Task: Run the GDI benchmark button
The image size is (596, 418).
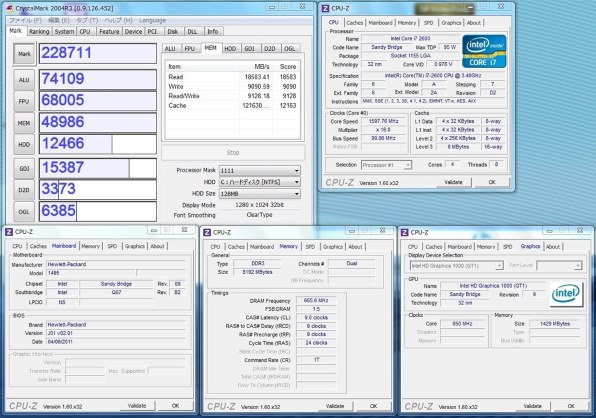Action: pyautogui.click(x=24, y=168)
